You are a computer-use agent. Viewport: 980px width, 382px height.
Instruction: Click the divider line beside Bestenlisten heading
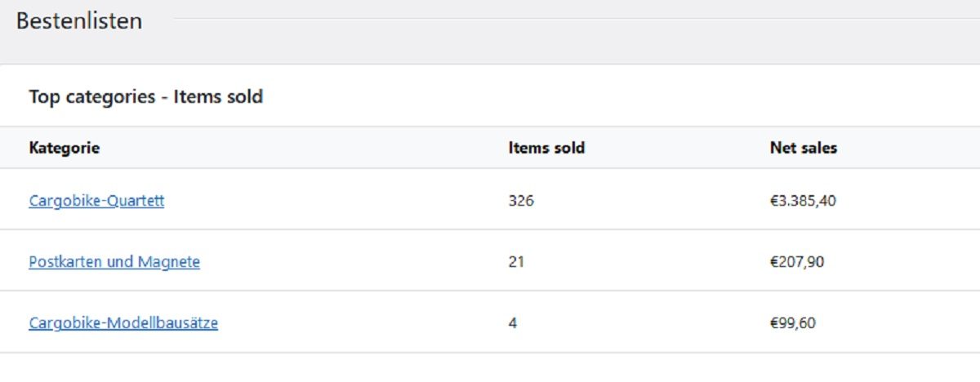(576, 18)
